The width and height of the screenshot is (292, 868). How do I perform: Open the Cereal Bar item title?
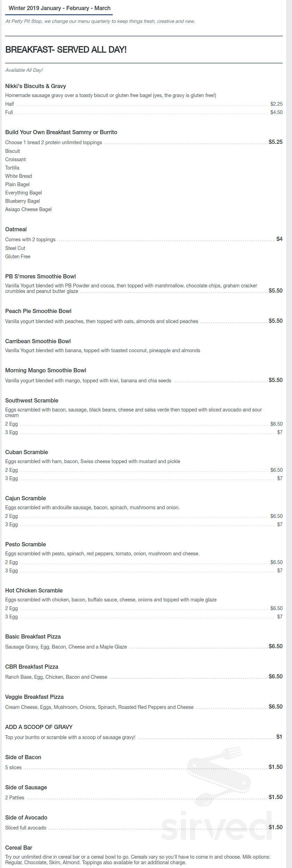point(19,848)
